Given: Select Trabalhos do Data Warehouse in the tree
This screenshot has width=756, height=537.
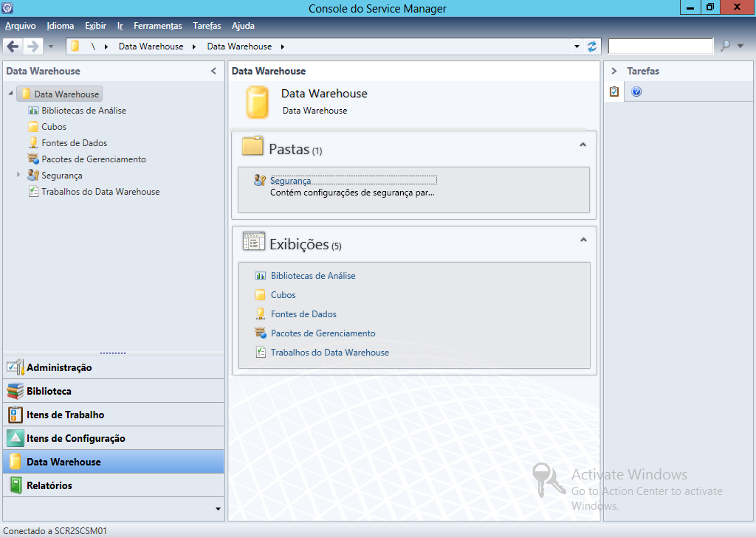Looking at the screenshot, I should click(x=100, y=192).
